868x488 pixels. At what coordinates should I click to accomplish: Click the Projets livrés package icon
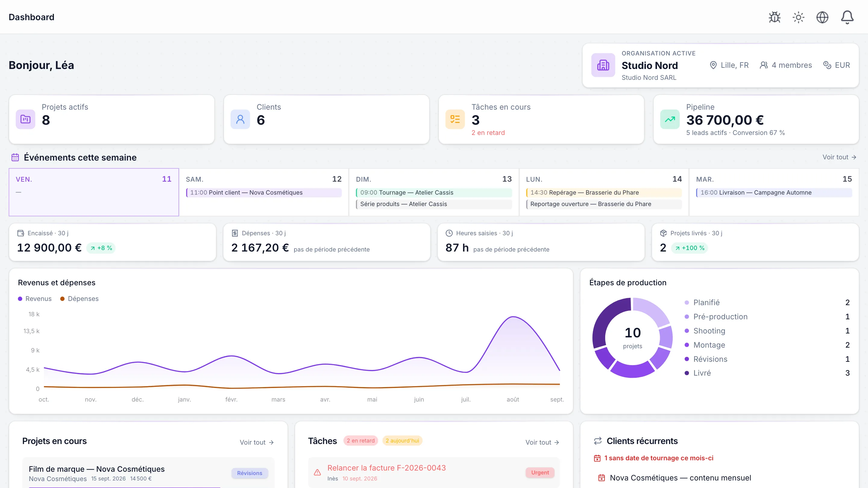pos(663,233)
